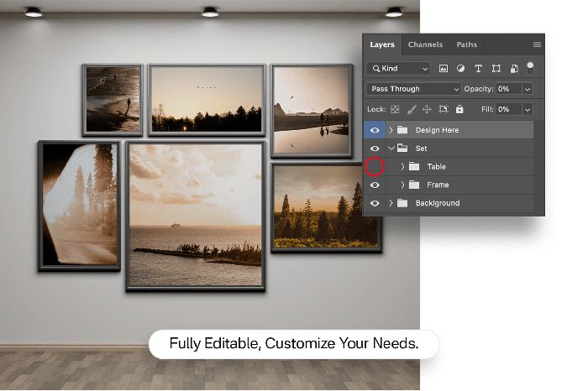Select the Design Here layer name

pos(438,130)
